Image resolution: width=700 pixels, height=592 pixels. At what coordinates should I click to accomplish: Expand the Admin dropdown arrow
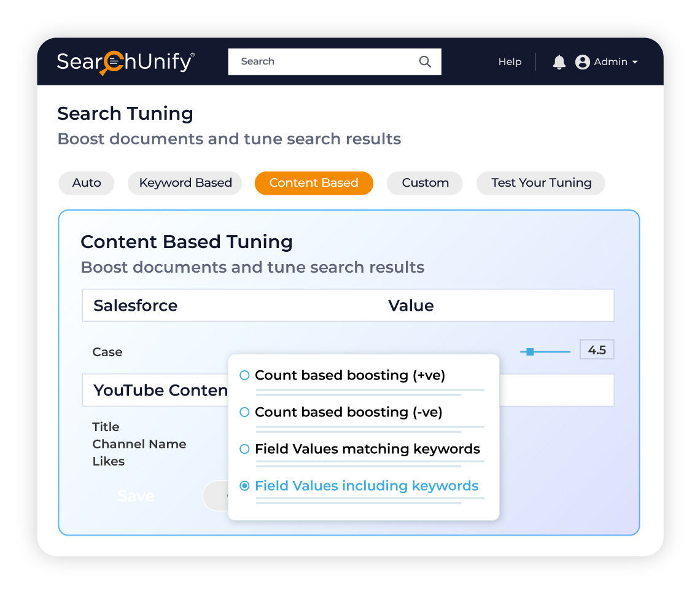635,63
